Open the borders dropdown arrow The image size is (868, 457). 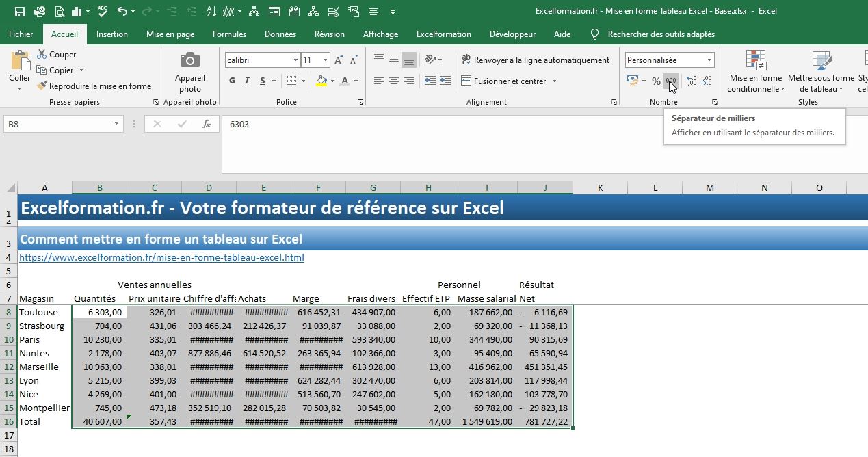(304, 81)
